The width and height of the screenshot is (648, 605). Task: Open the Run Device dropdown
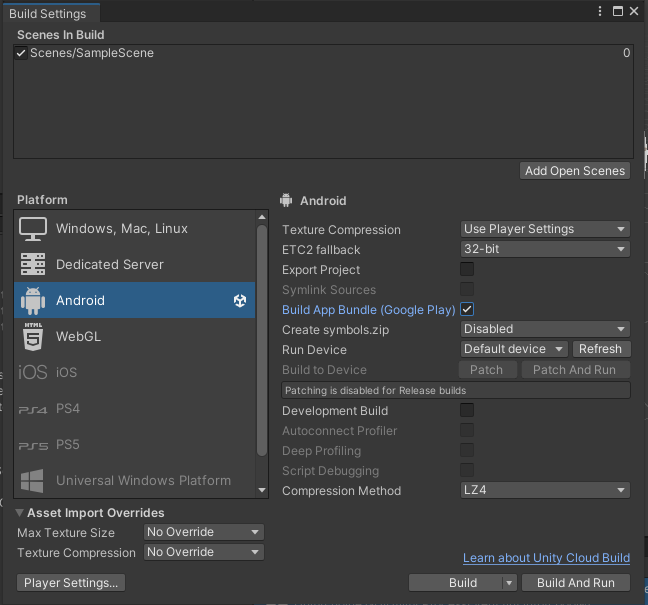tap(514, 349)
